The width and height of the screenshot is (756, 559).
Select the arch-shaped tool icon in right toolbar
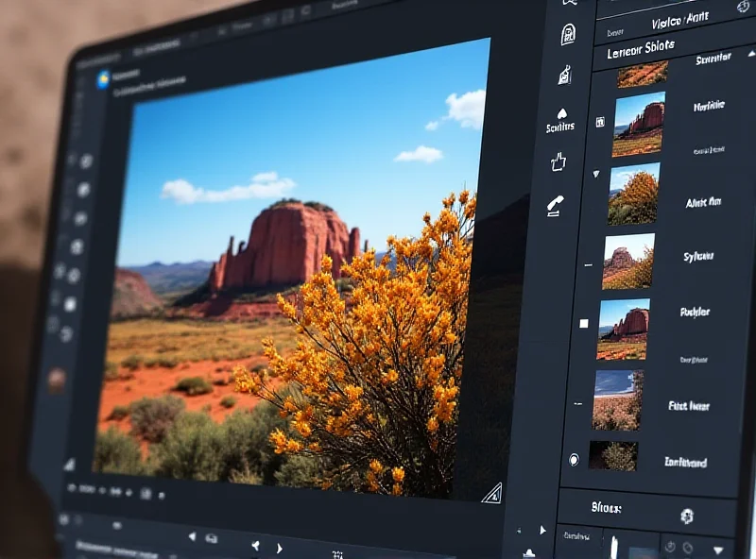tap(568, 34)
